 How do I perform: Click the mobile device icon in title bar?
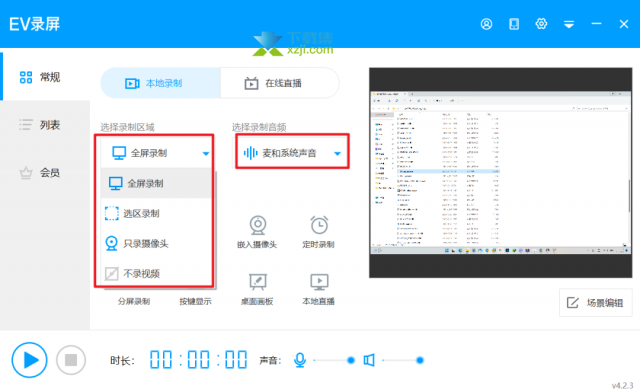pyautogui.click(x=514, y=24)
